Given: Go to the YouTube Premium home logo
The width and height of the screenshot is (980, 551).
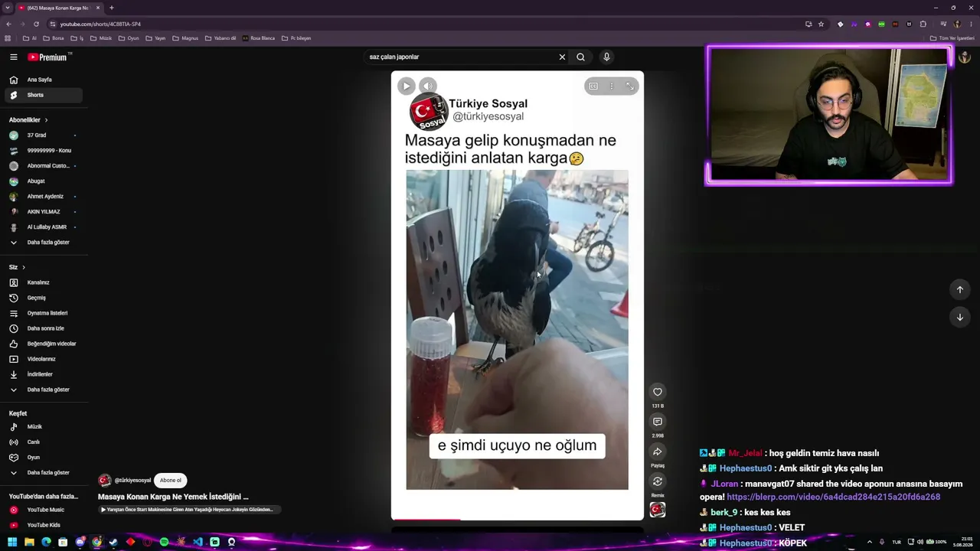Looking at the screenshot, I should pyautogui.click(x=47, y=57).
